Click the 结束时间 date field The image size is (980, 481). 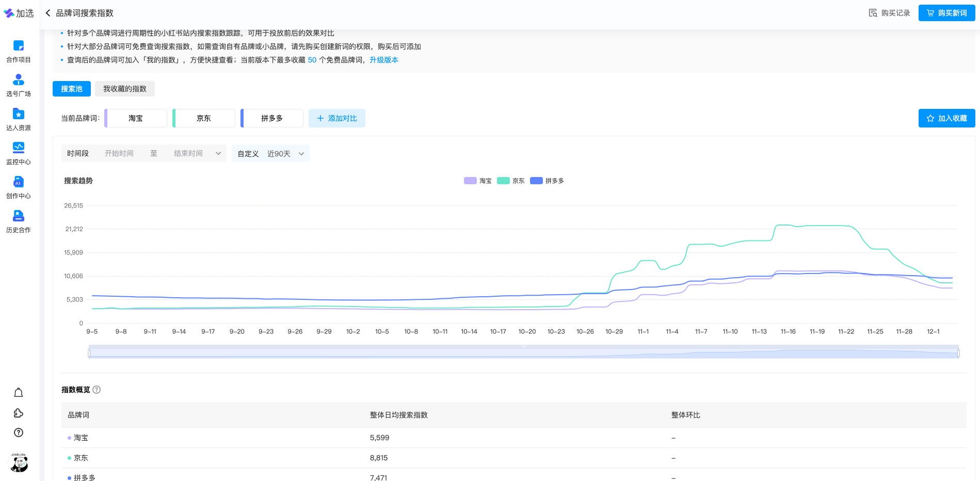188,153
